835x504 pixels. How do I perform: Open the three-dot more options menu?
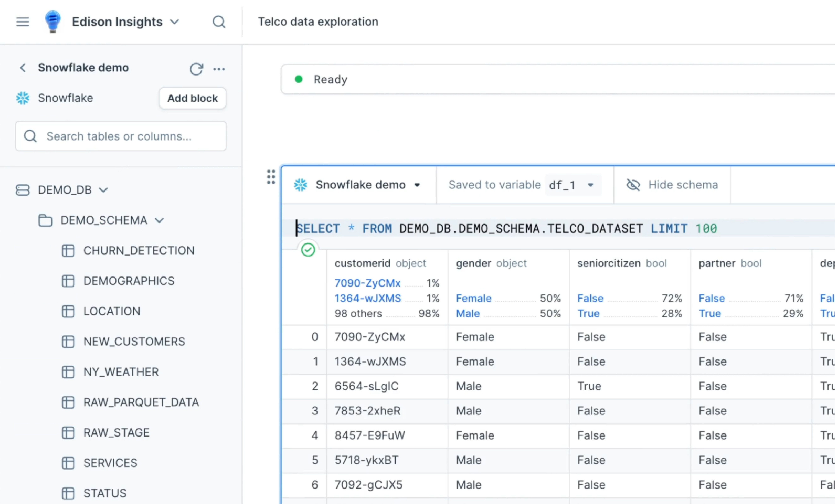219,69
